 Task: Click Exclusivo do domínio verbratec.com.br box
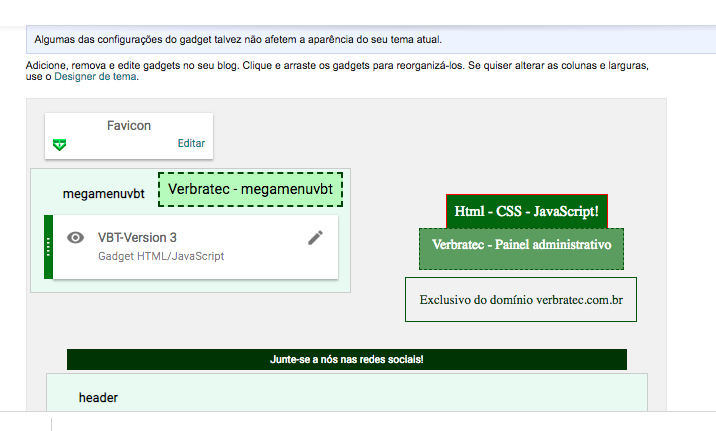[521, 300]
